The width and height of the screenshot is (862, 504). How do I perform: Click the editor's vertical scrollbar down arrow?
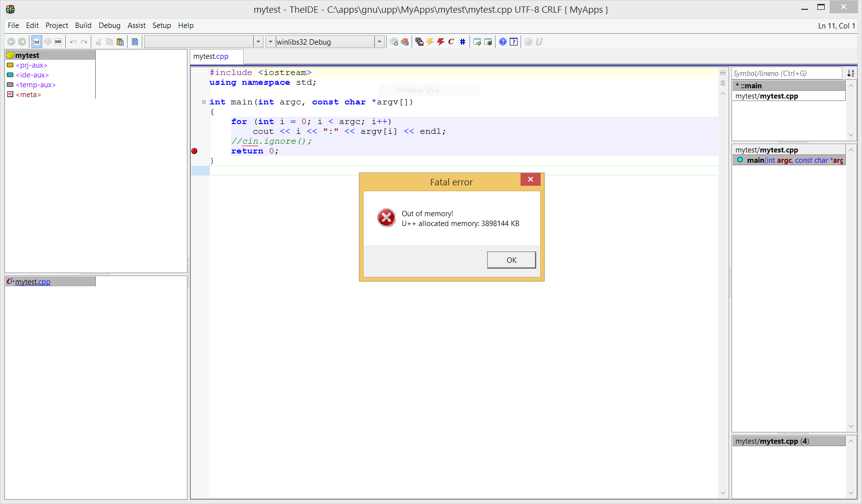(723, 493)
